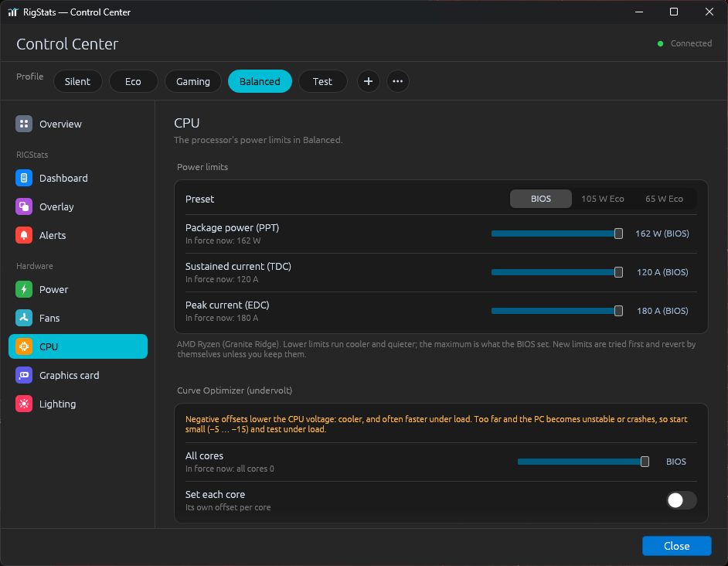Switch to the Gaming profile

193,81
